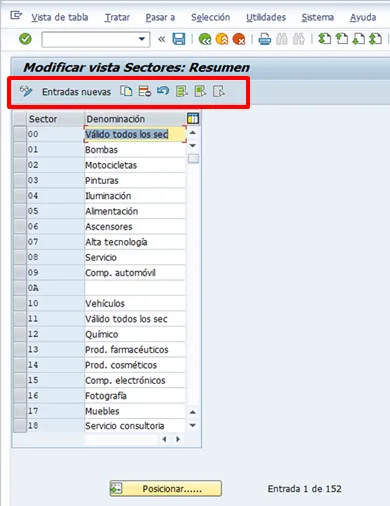Click the window menu icon at top left
This screenshot has height=506, width=390.
[x=16, y=15]
